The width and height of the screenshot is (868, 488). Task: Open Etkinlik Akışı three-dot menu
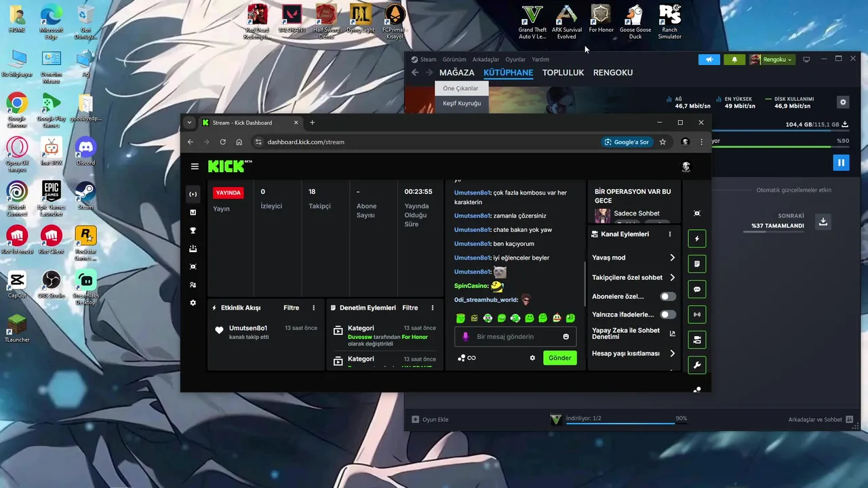313,308
